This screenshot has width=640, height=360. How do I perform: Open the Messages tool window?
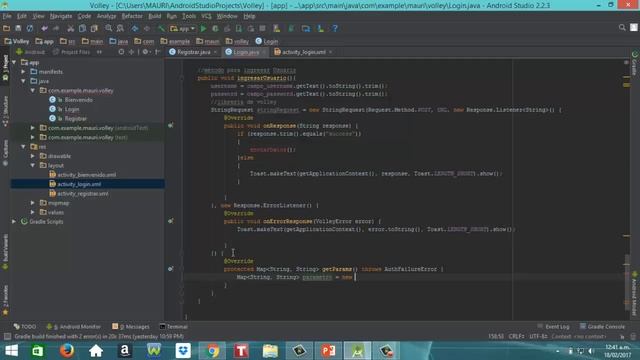pyautogui.click(x=131, y=327)
